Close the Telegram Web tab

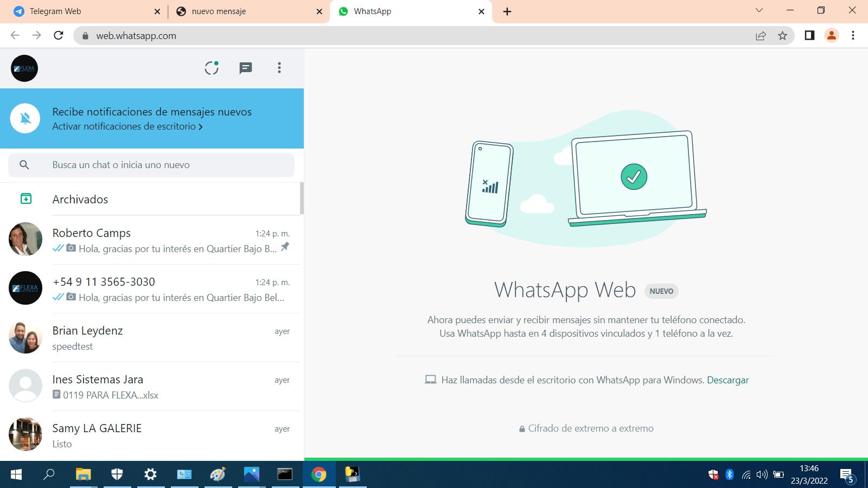157,11
